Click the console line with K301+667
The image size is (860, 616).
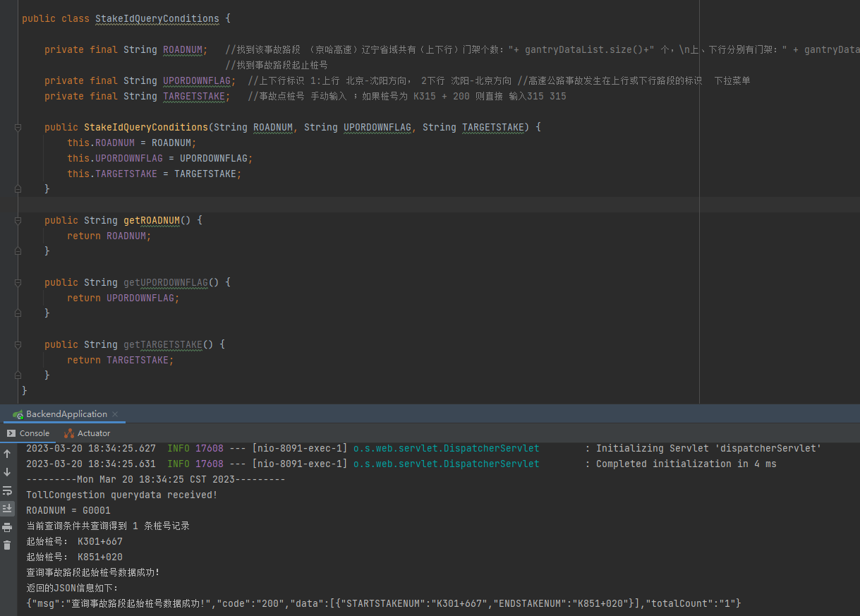(x=74, y=541)
